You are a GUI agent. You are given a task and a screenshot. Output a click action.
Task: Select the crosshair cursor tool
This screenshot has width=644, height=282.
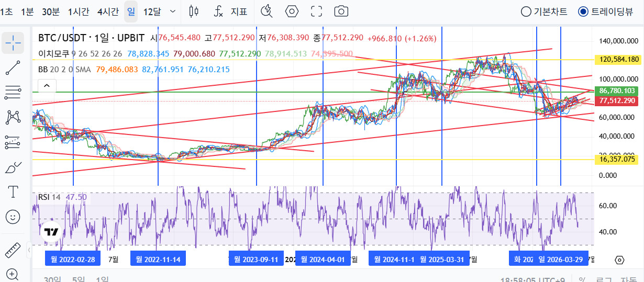(13, 42)
